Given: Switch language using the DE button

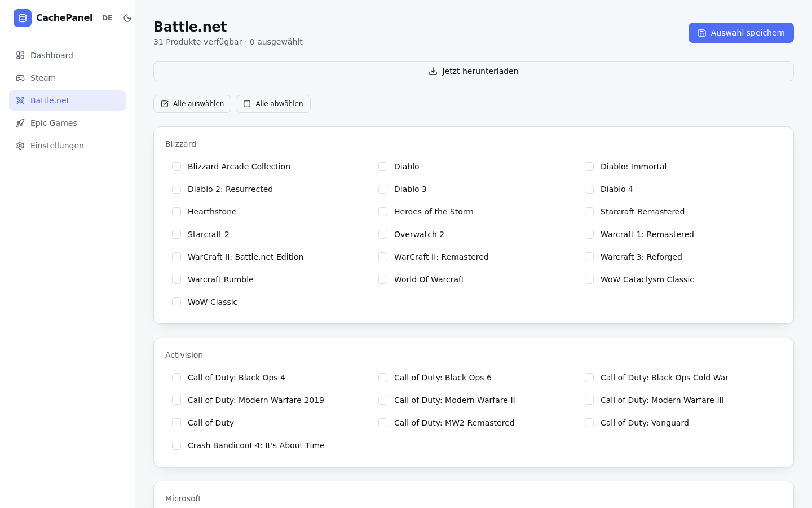Looking at the screenshot, I should click(107, 18).
